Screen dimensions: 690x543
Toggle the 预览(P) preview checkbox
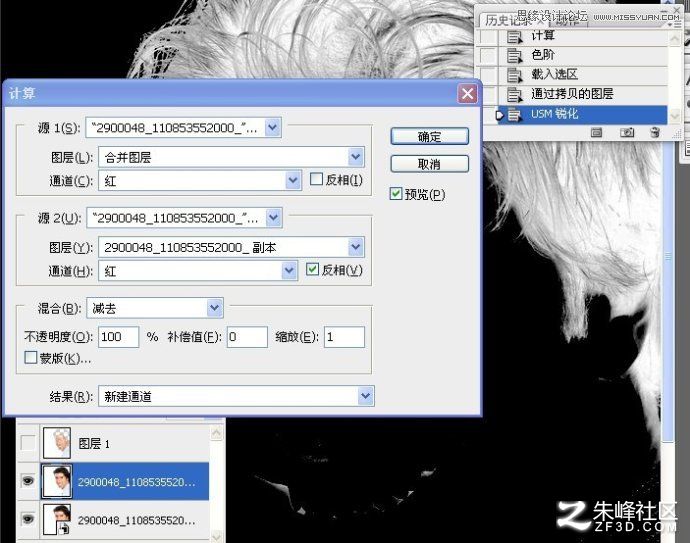click(396, 194)
